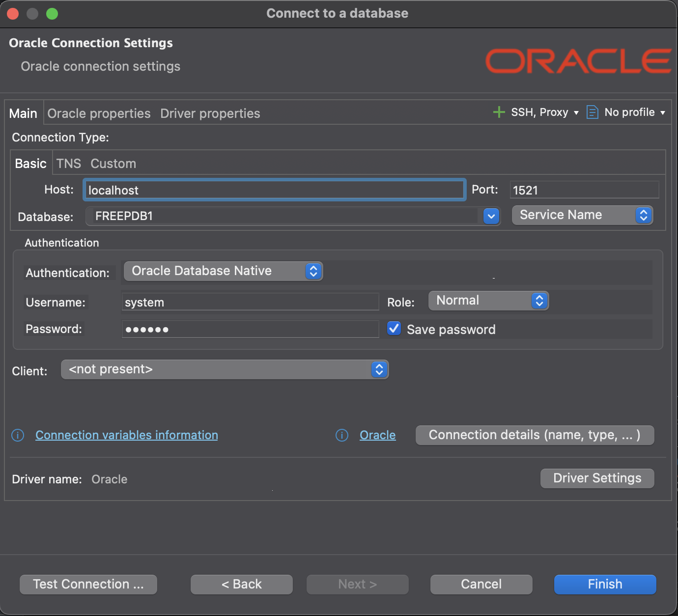Open the SSH, Proxy dropdown menu
The image size is (678, 616).
(x=545, y=112)
